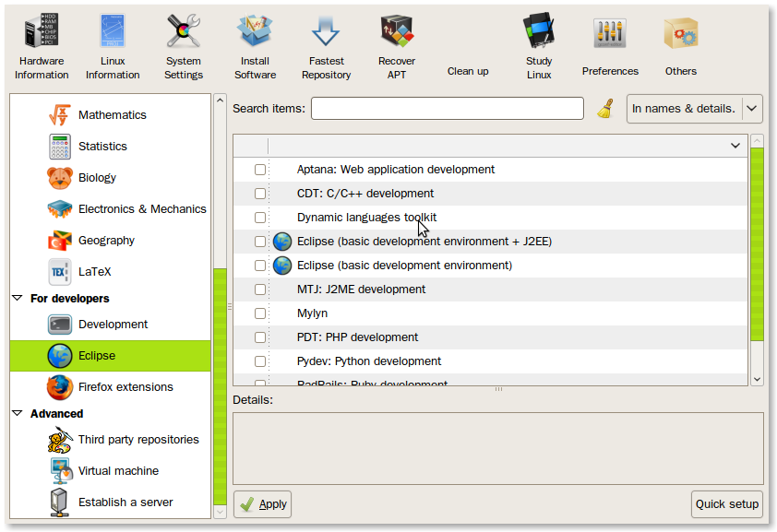Click sidebar scrollbar up arrow
Screen dimensions: 777x532
(220, 100)
